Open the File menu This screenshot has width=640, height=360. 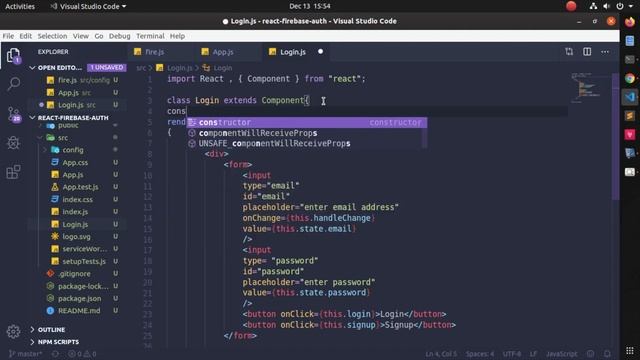(x=8, y=36)
